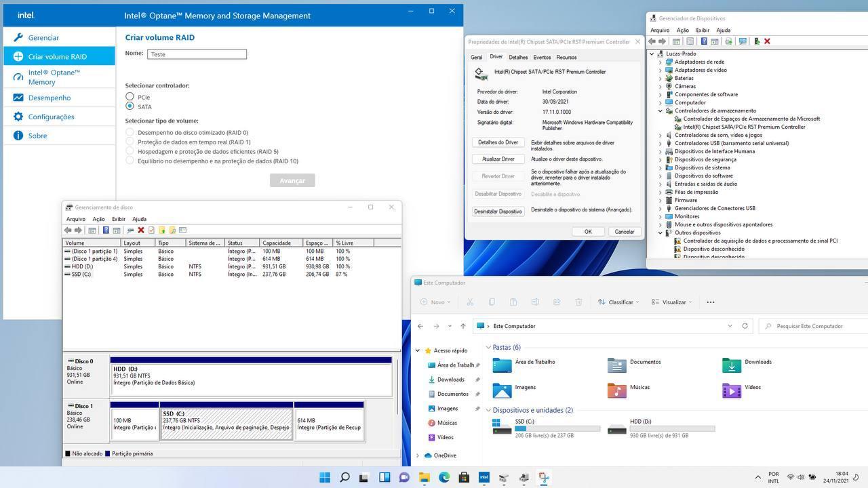Screen dimensions: 868x488
Task: Collapse Dispositivos e unidades group
Action: pos(488,410)
